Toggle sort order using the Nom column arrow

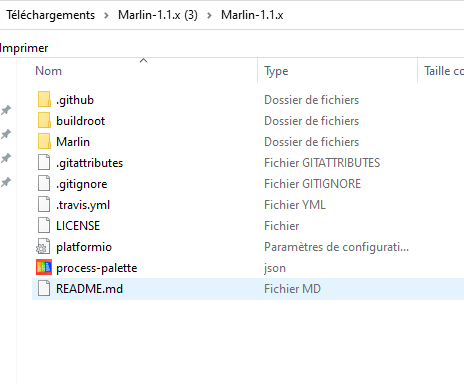point(143,61)
